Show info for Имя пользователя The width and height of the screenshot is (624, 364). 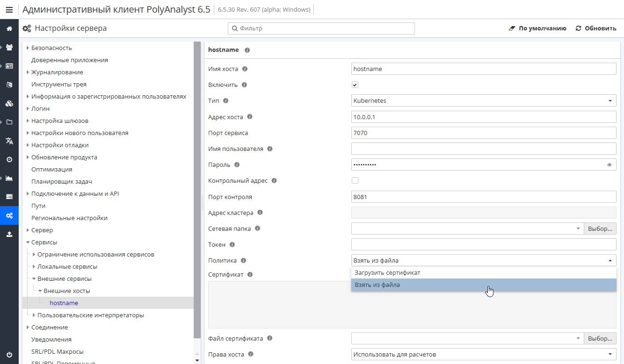(x=269, y=149)
